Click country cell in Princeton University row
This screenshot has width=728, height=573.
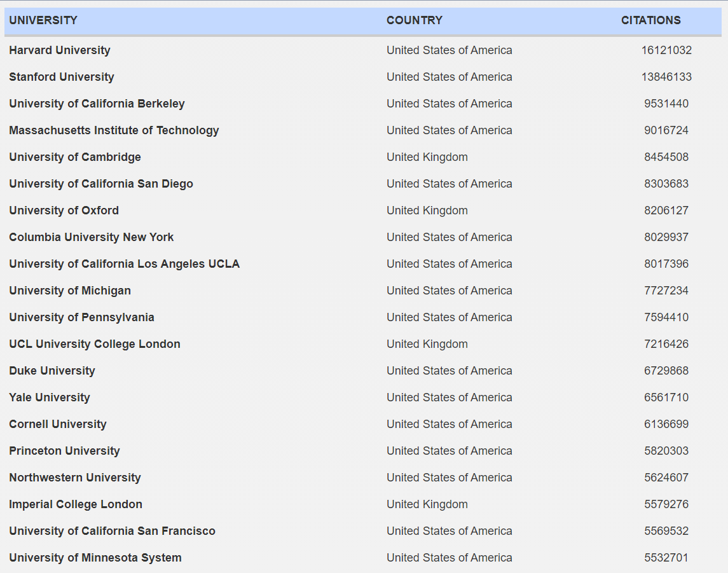pyautogui.click(x=450, y=451)
